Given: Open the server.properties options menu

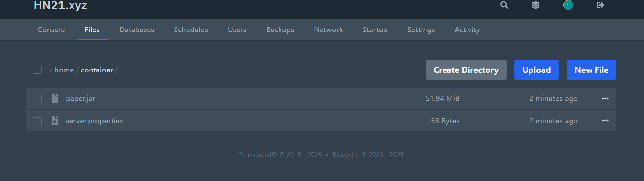Looking at the screenshot, I should coord(605,121).
